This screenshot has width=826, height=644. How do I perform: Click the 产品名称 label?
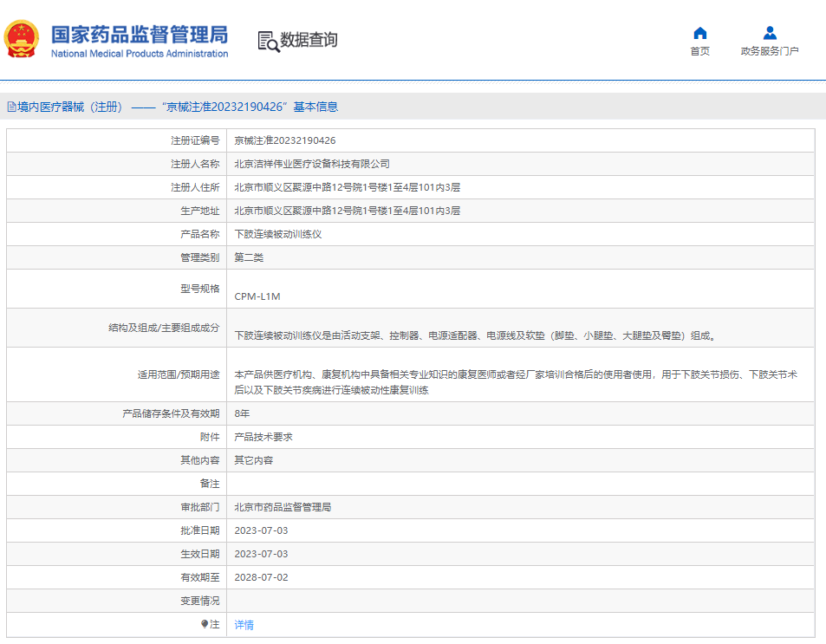click(199, 234)
